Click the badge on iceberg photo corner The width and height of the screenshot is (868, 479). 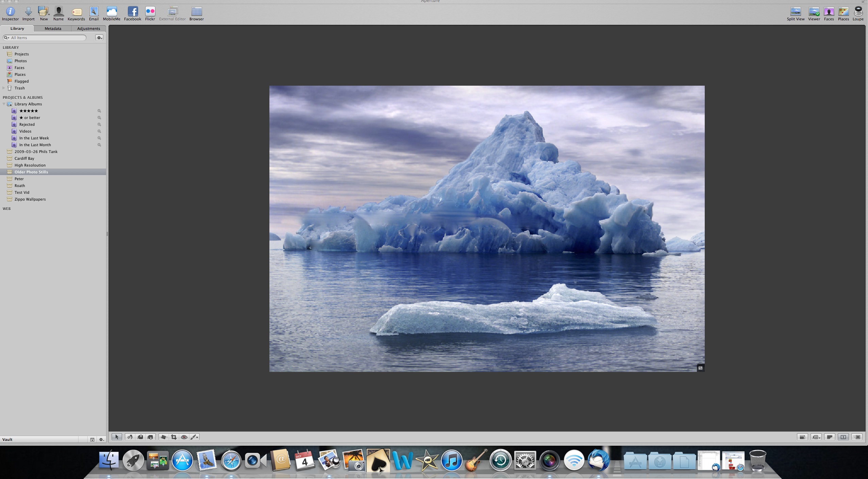(700, 368)
